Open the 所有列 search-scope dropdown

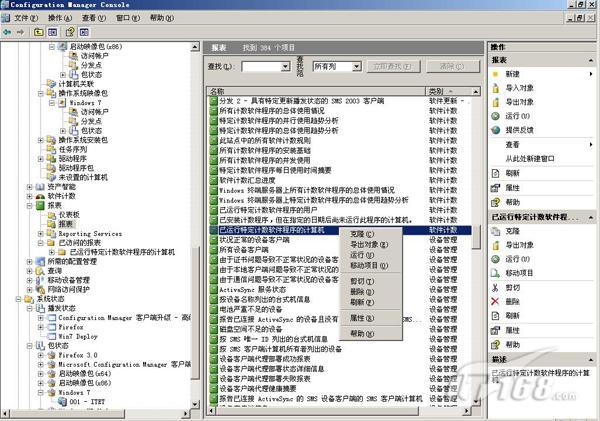click(357, 67)
